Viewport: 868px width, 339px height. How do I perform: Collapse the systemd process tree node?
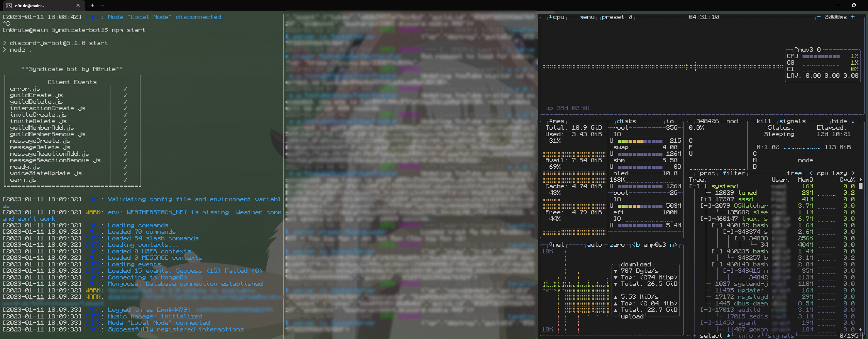(x=694, y=186)
